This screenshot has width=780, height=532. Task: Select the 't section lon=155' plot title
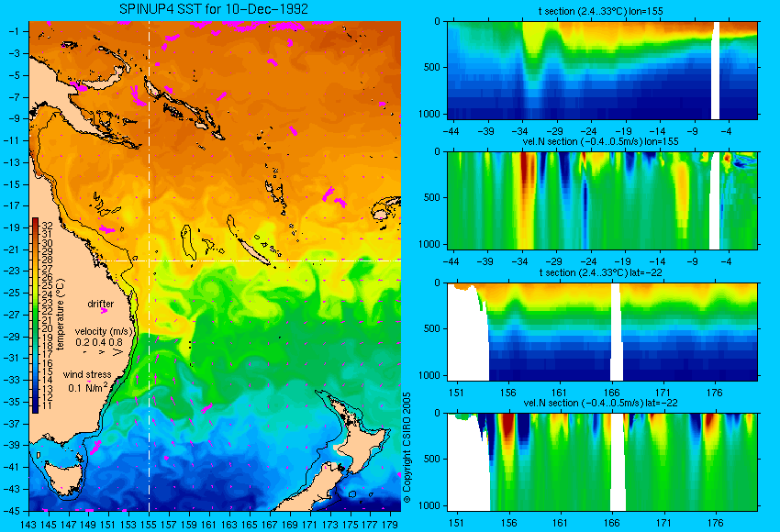point(600,11)
